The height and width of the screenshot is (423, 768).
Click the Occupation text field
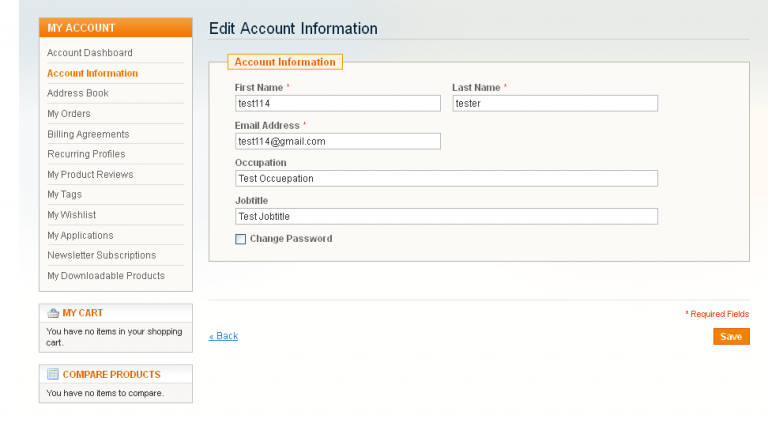tap(446, 179)
